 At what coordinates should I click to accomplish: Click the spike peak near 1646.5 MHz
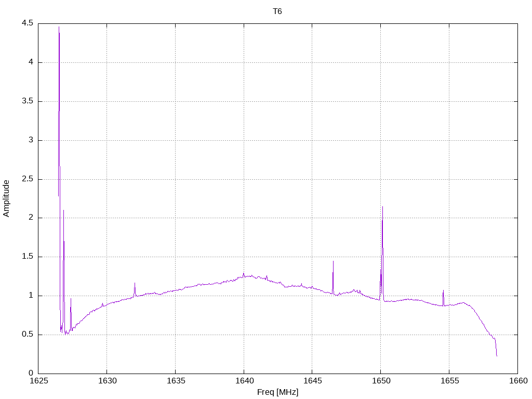point(333,261)
